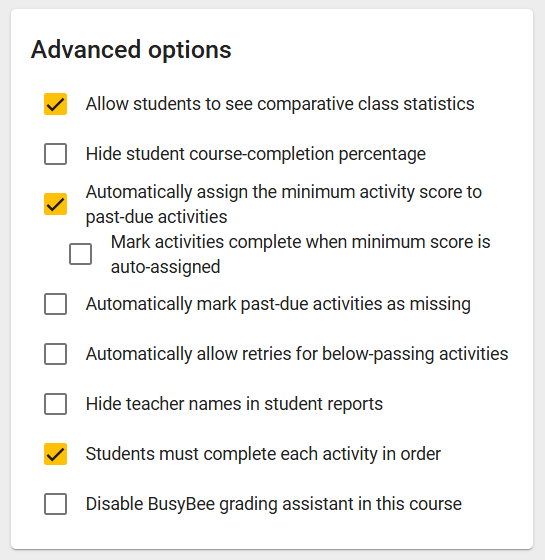Click 'Students must complete each activity in order' text
545x560 pixels.
click(x=263, y=454)
